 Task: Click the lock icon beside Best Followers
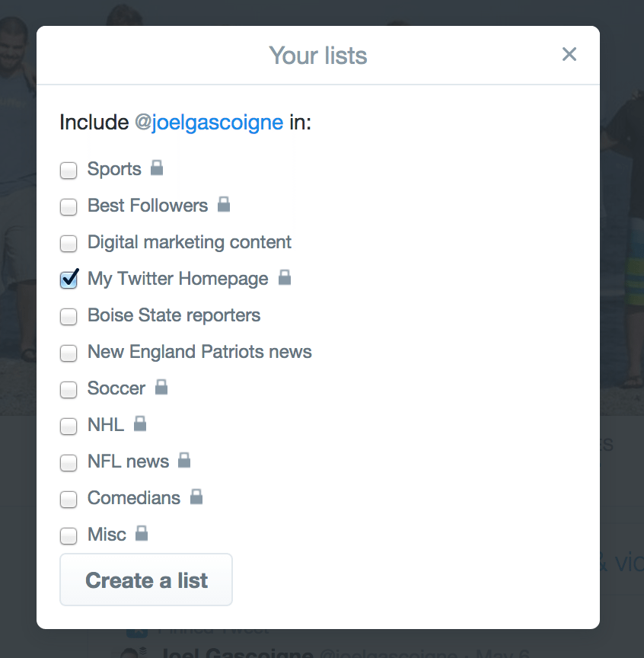point(223,204)
